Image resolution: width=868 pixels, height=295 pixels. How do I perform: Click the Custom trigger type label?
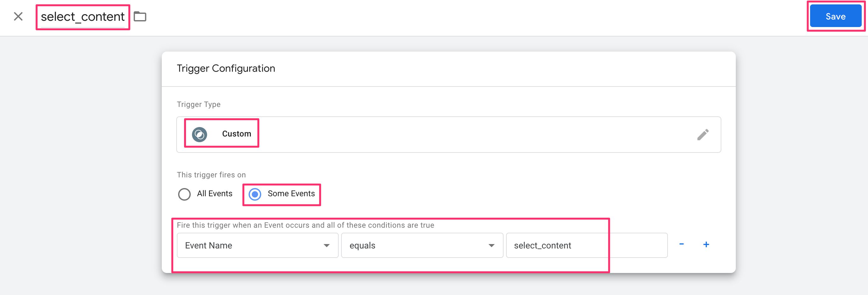[x=237, y=134]
